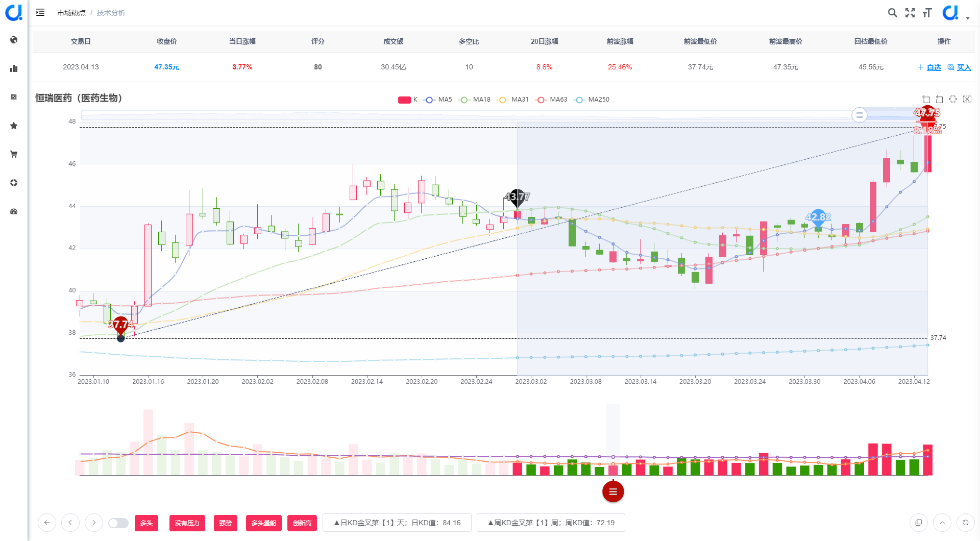Toggle the K series in the chart legend
Screen dimensions: 980x541
[408, 100]
